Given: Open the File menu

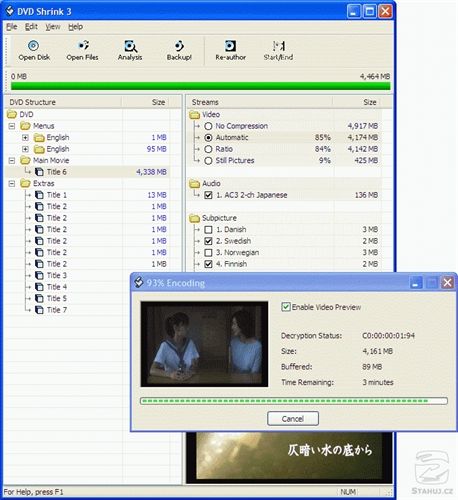Looking at the screenshot, I should [12, 27].
